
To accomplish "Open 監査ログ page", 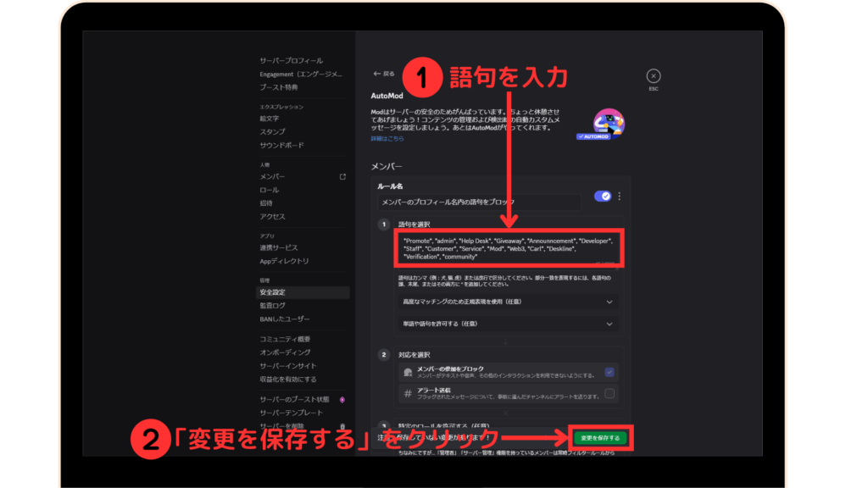I will (273, 305).
